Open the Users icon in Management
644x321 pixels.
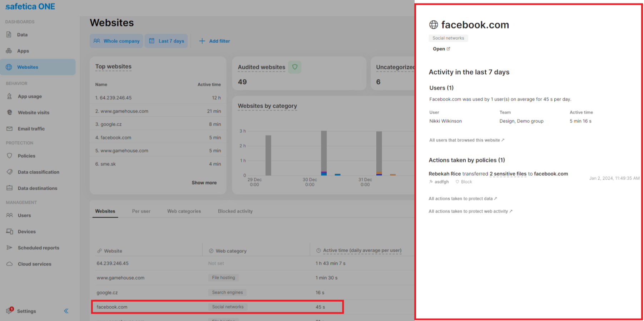point(10,215)
